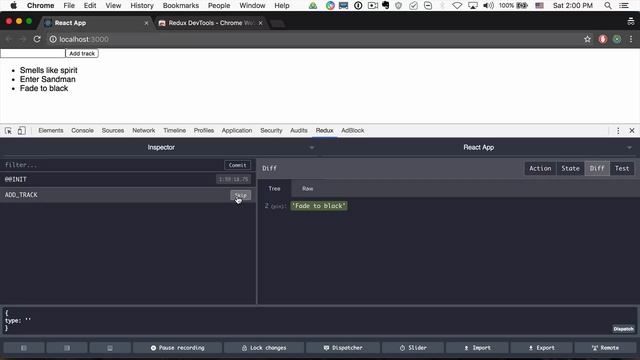This screenshot has width=640, height=360.
Task: Toggle the device toolbar icon in DevTools
Action: coord(21,131)
